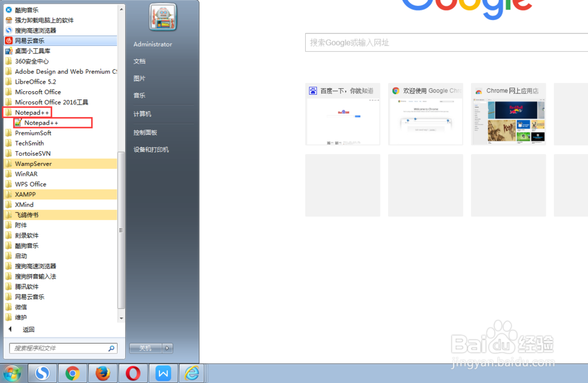Image resolution: width=588 pixels, height=383 pixels.
Task: Click the 关机 shutdown button
Action: click(x=145, y=348)
